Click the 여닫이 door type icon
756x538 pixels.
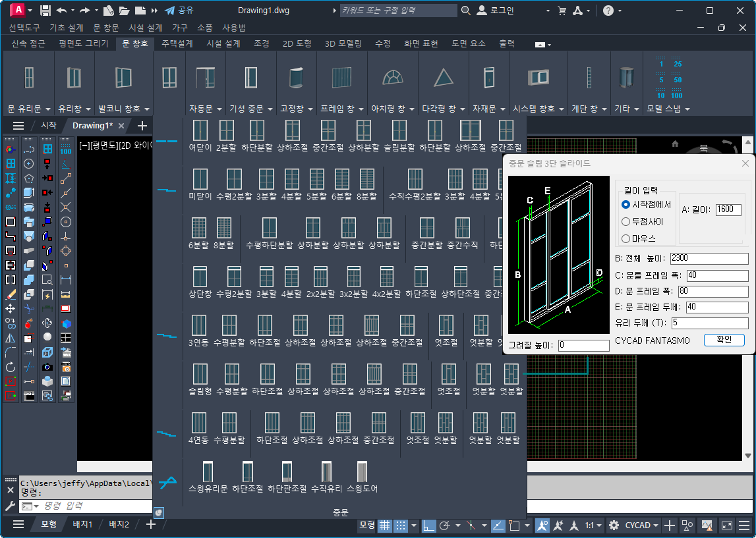pyautogui.click(x=200, y=130)
